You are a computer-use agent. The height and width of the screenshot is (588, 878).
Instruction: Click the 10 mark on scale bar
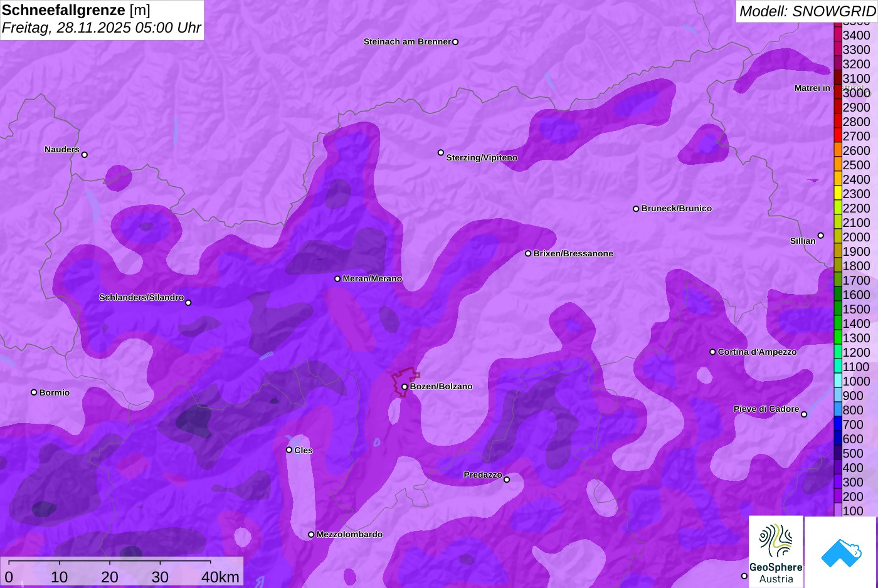60,577
